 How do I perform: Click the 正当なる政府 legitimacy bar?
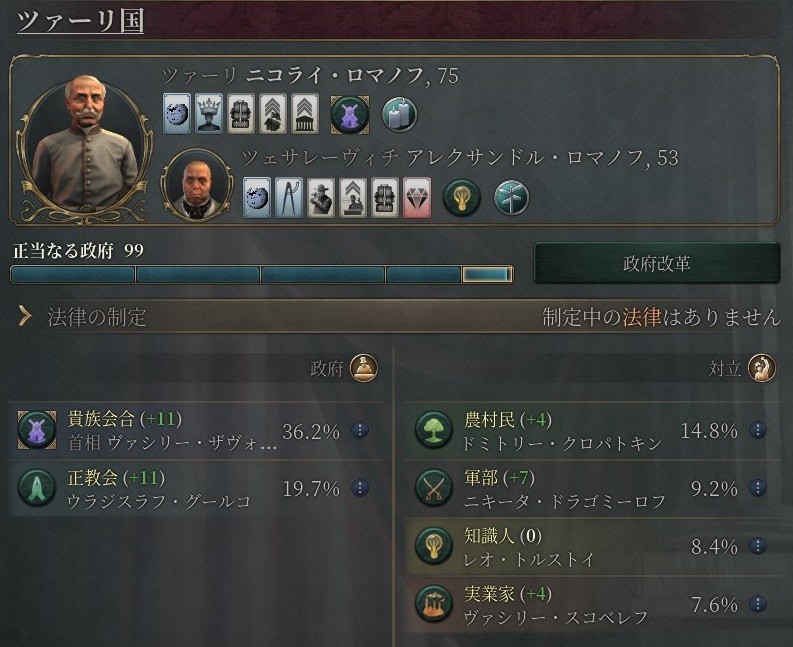click(262, 275)
